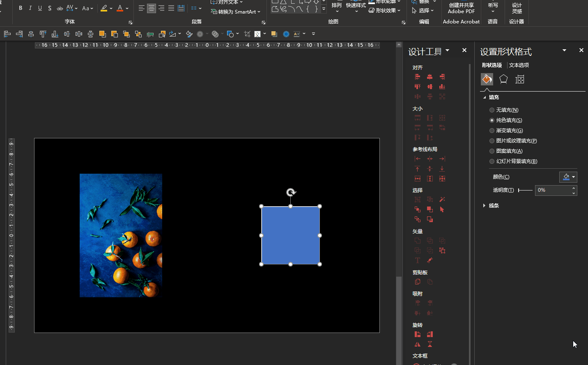This screenshot has width=588, height=365.
Task: Open the 绘图 dialog launcher
Action: pos(404,23)
